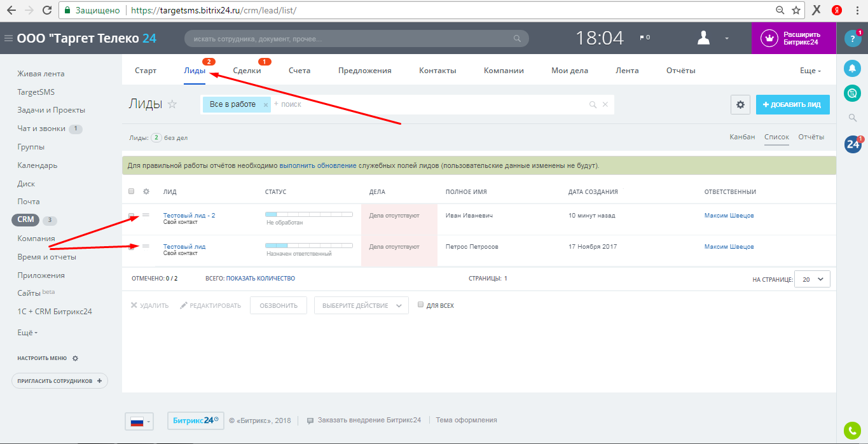This screenshot has height=444, width=868.
Task: Click the 'Добавить лид' button
Action: (793, 104)
